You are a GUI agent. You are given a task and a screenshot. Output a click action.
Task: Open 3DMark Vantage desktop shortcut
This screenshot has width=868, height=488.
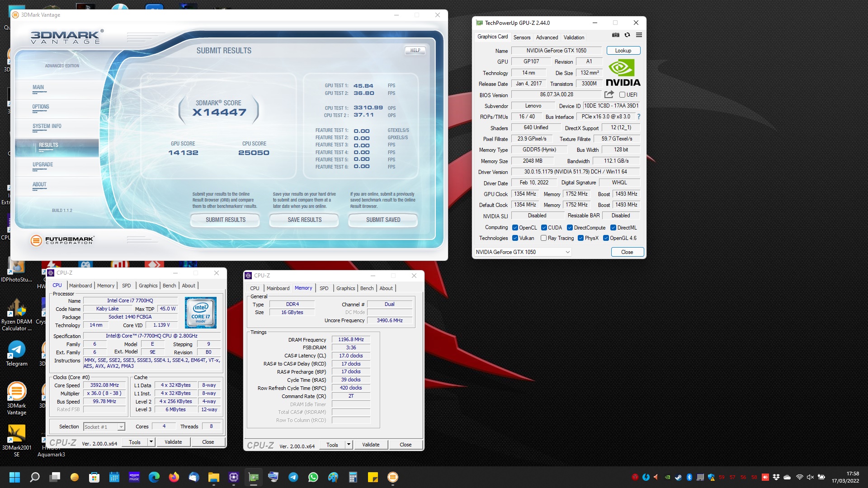(17, 398)
